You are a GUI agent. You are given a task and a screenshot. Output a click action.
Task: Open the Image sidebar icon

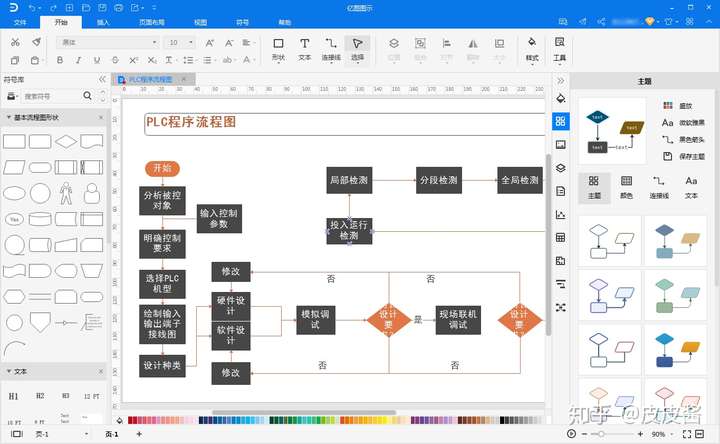(560, 145)
